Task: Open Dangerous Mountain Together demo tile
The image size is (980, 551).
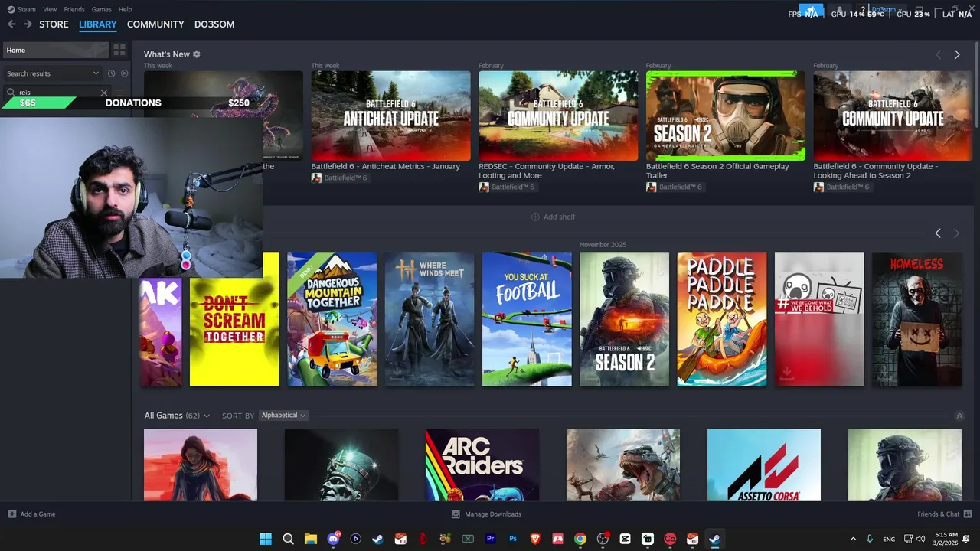Action: [332, 319]
